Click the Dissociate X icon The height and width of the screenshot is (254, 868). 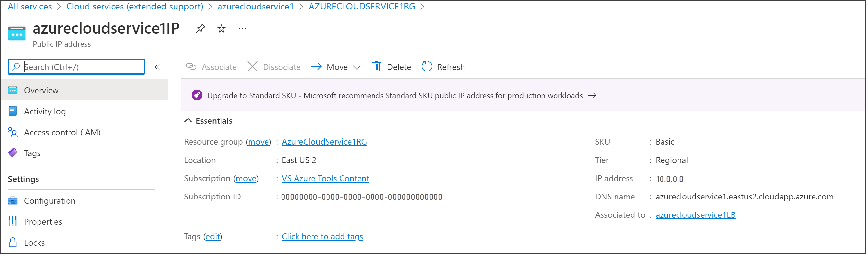(x=252, y=67)
